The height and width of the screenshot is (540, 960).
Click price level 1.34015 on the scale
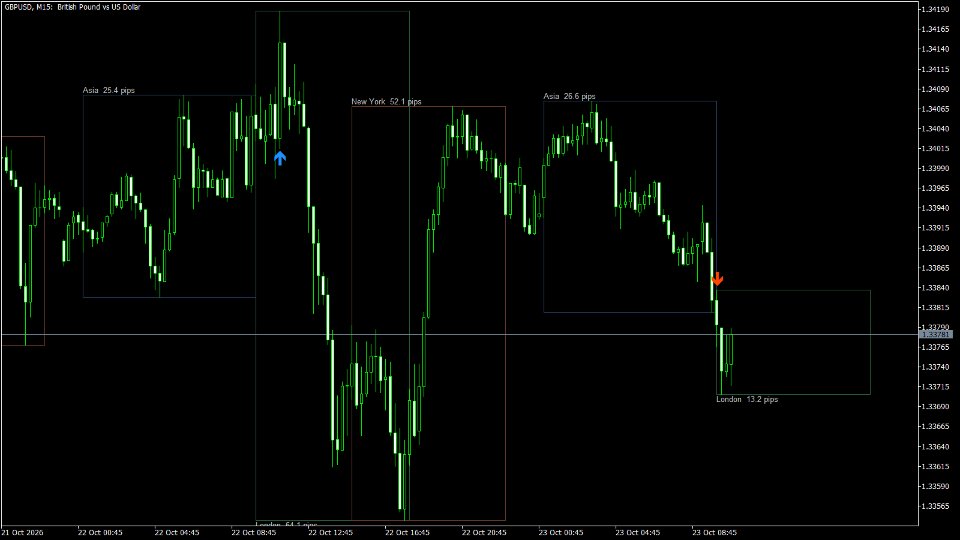click(937, 148)
